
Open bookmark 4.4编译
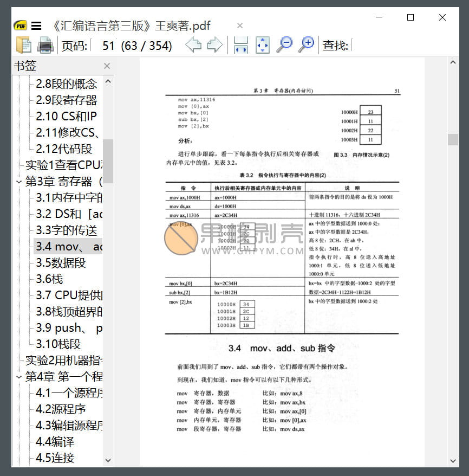pyautogui.click(x=55, y=442)
